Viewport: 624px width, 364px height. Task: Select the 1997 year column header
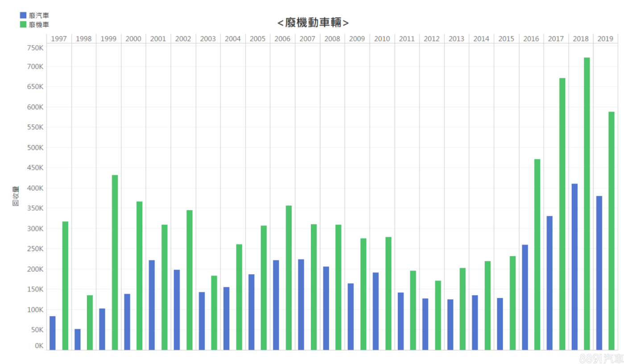[59, 39]
